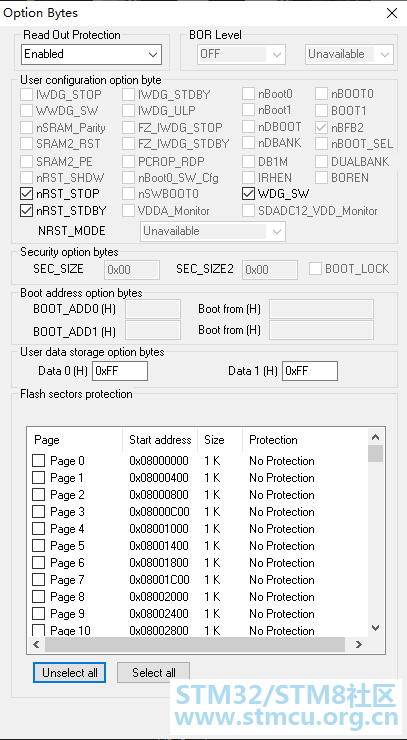Close the Option Bytes dialog
Viewport: 407px width, 740px height.
pos(391,13)
